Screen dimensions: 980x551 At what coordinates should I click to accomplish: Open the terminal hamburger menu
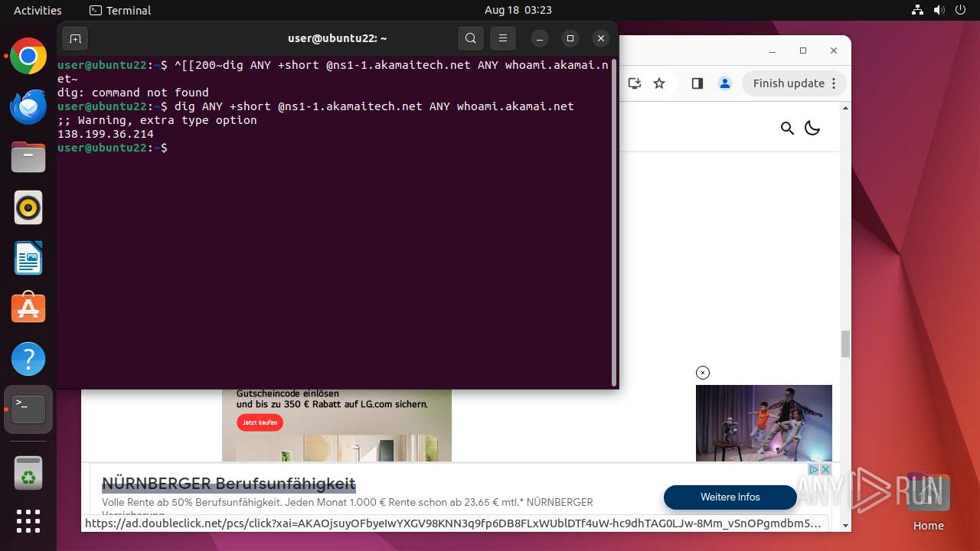[x=502, y=38]
